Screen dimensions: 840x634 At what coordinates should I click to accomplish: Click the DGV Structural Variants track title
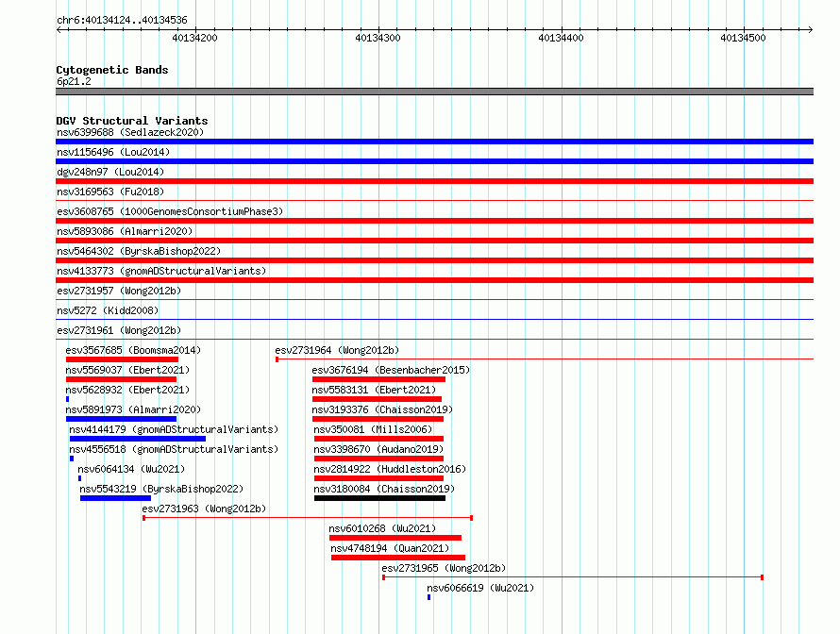[132, 121]
